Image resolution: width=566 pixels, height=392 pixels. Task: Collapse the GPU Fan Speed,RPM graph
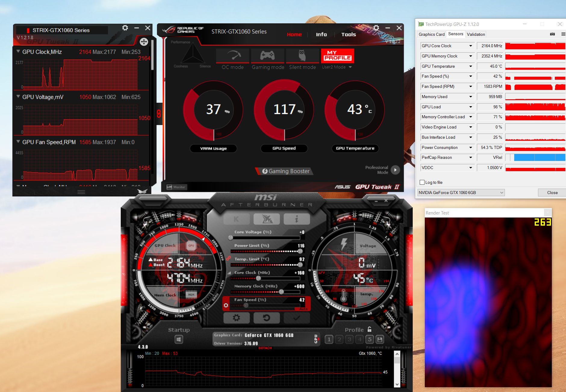[18, 142]
